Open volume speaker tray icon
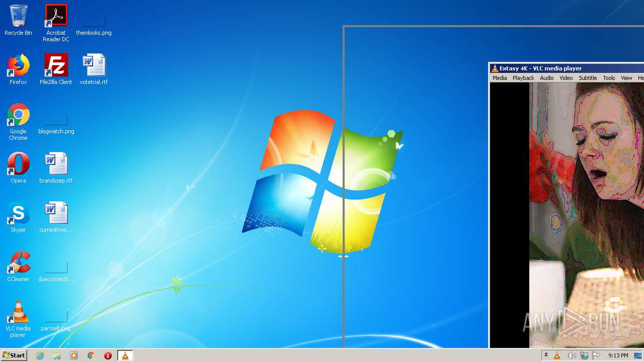The height and width of the screenshot is (362, 644). [572, 355]
